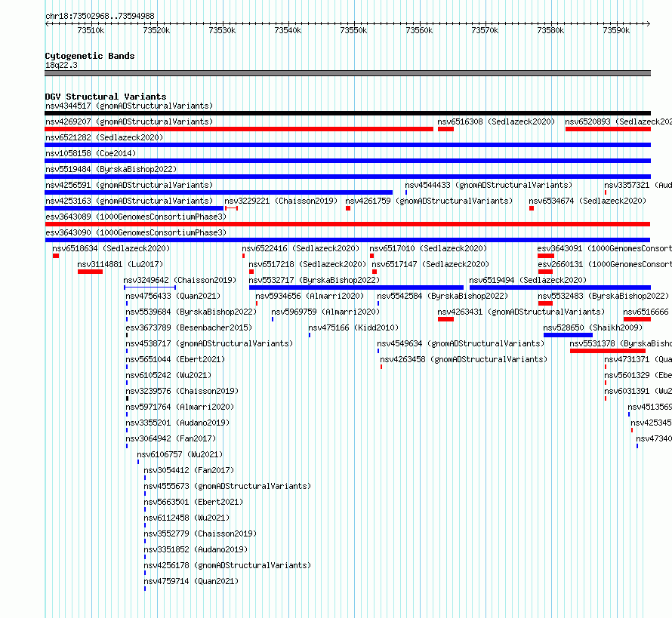Click the nsv6517218 (Sedlazeck2020) label

(307, 264)
